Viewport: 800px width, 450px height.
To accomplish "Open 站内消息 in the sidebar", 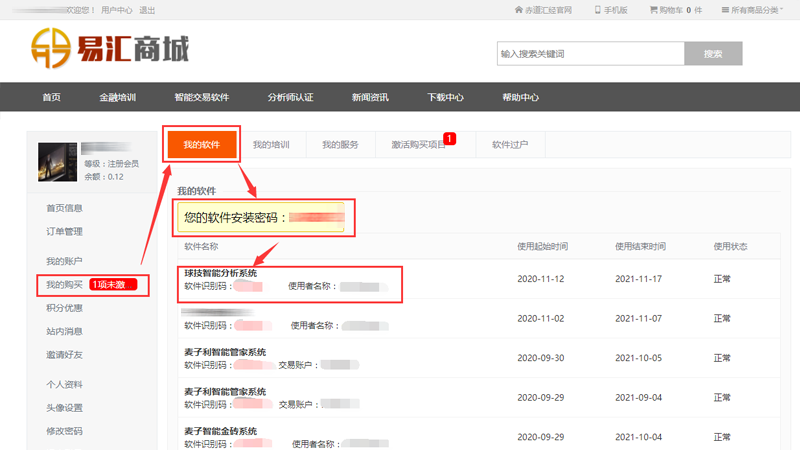I will [x=64, y=331].
